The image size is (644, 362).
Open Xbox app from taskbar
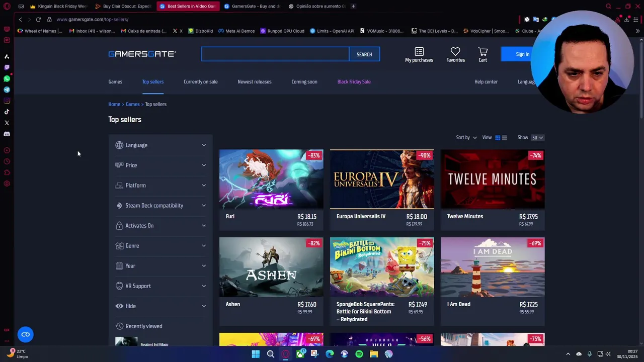click(x=300, y=354)
